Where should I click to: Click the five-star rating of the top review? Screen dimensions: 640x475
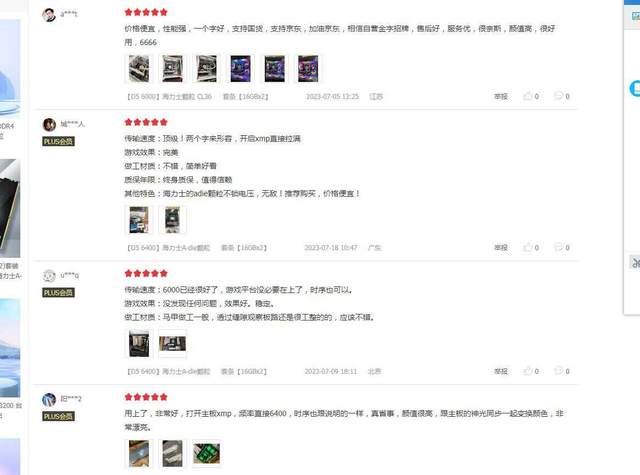pyautogui.click(x=146, y=12)
